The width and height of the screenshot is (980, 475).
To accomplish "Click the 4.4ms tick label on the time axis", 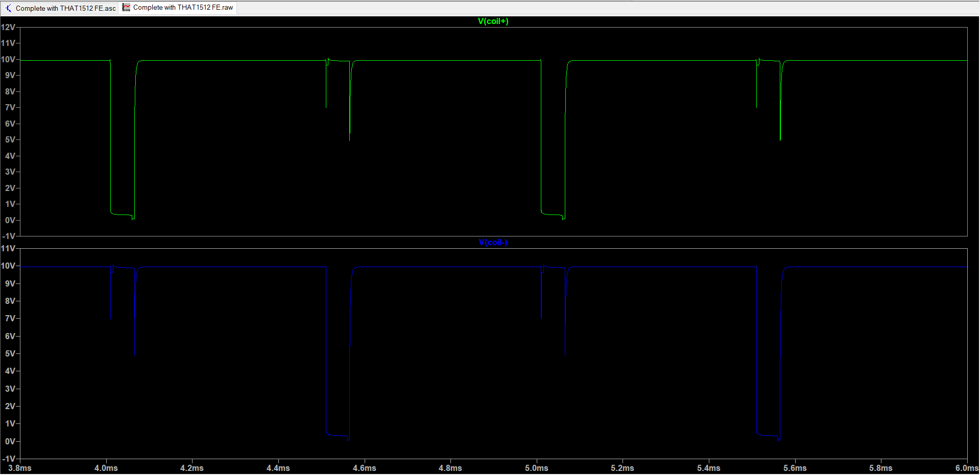I will pos(278,468).
